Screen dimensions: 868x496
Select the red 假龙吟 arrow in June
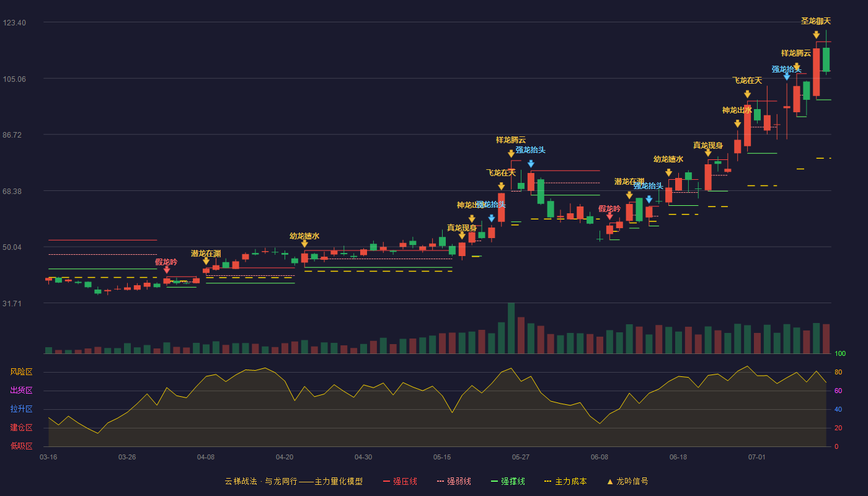point(609,216)
